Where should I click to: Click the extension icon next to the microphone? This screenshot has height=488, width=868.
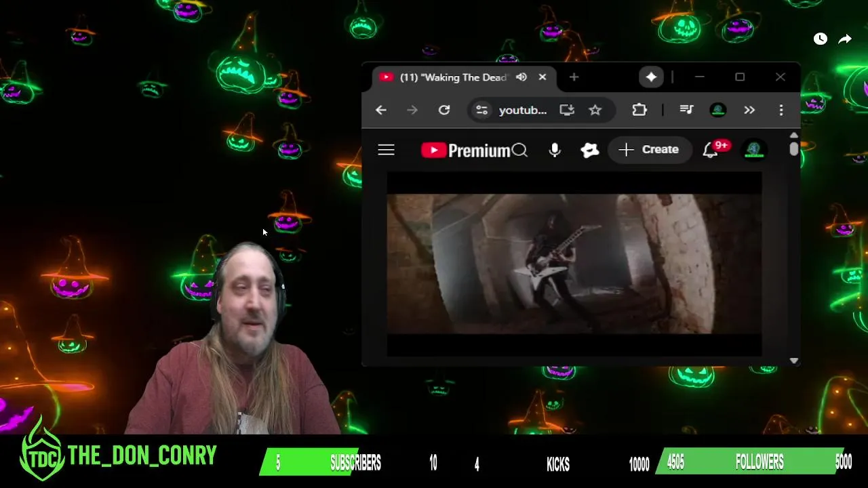[590, 150]
